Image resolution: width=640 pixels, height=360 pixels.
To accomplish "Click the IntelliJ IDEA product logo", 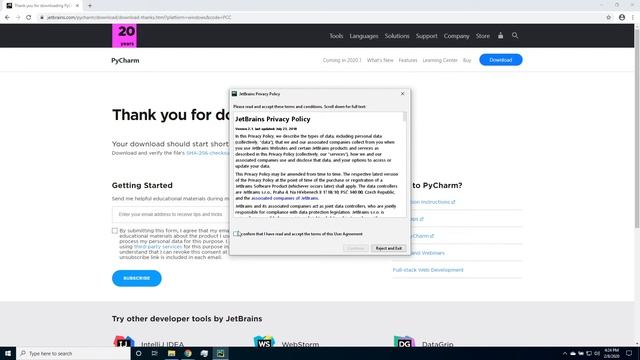I will [124, 342].
